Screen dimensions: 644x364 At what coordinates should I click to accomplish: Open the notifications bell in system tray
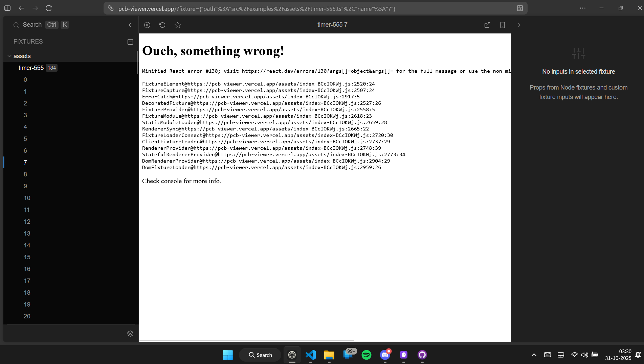click(638, 355)
